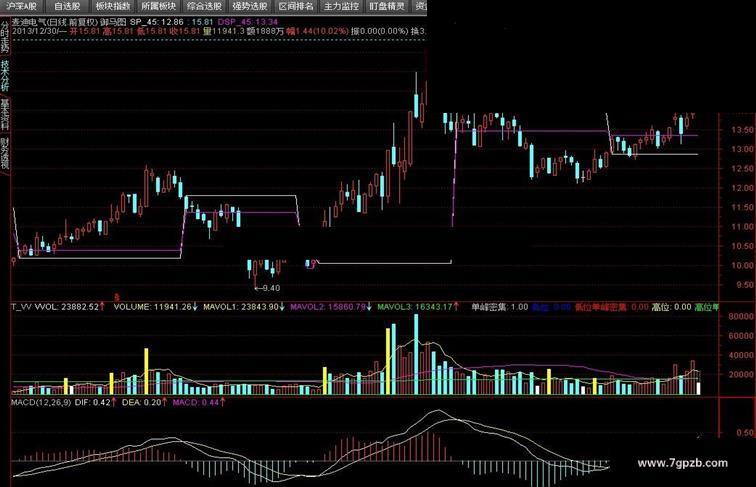Click the stock title 日线 前复权 label
The image size is (756, 487).
coord(72,22)
